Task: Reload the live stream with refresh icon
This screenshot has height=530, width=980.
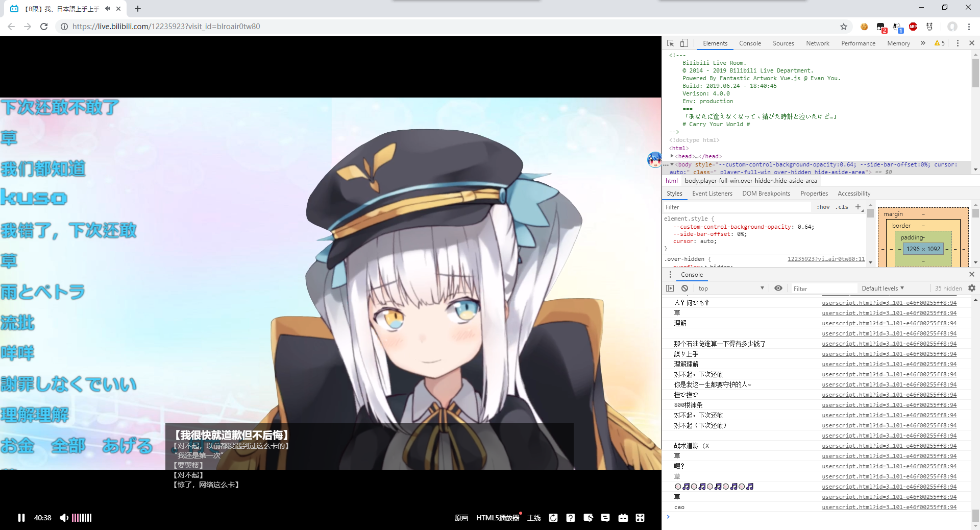Action: coord(553,518)
